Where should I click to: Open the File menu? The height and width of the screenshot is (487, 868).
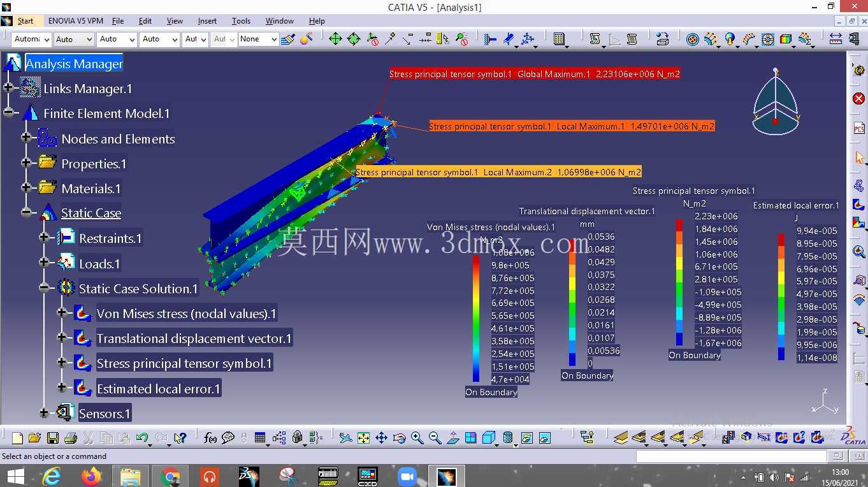pyautogui.click(x=118, y=21)
